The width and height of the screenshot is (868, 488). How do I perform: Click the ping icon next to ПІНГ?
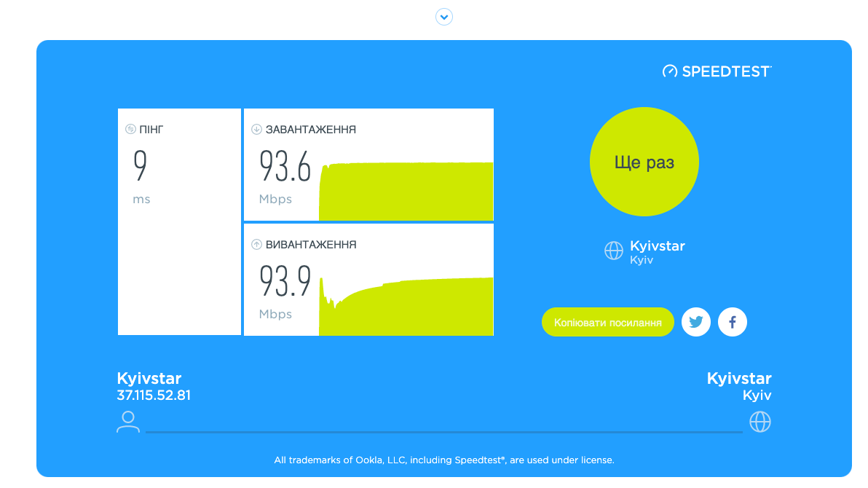pos(130,129)
